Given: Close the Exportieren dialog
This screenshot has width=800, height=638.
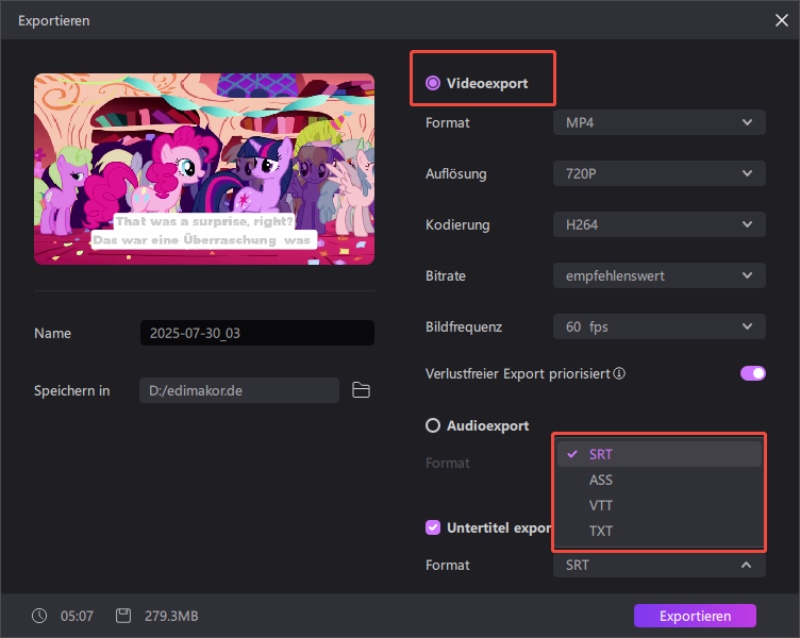Looking at the screenshot, I should point(781,20).
